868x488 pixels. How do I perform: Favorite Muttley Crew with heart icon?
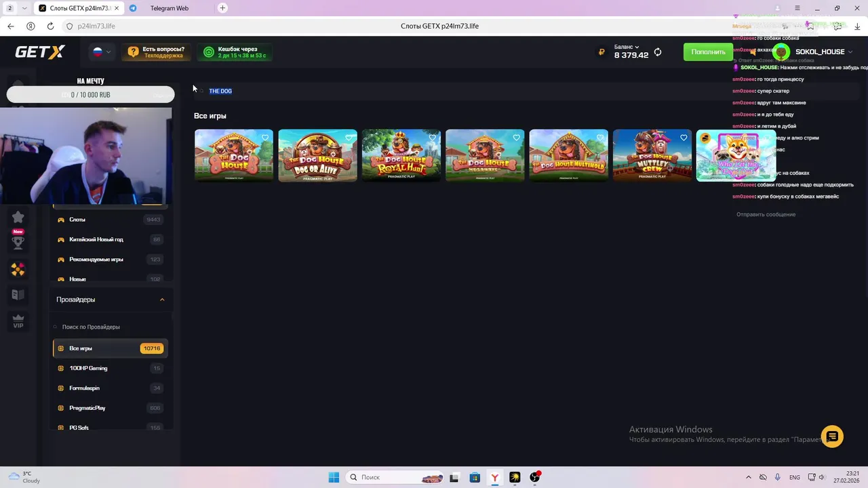(684, 138)
